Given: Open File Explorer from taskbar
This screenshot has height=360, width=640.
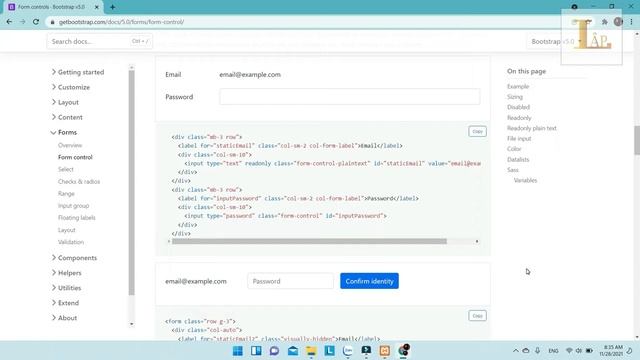Looking at the screenshot, I should pyautogui.click(x=311, y=351).
